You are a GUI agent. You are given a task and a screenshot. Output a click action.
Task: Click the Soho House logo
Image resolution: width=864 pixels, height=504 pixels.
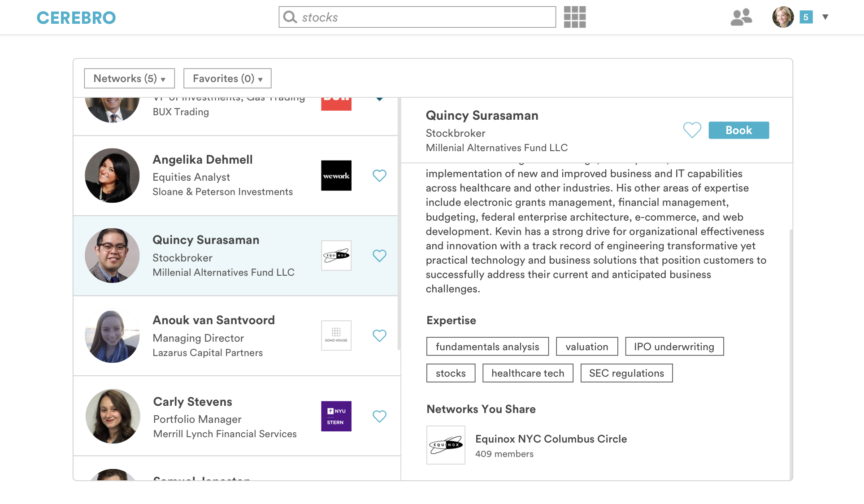[x=336, y=335]
